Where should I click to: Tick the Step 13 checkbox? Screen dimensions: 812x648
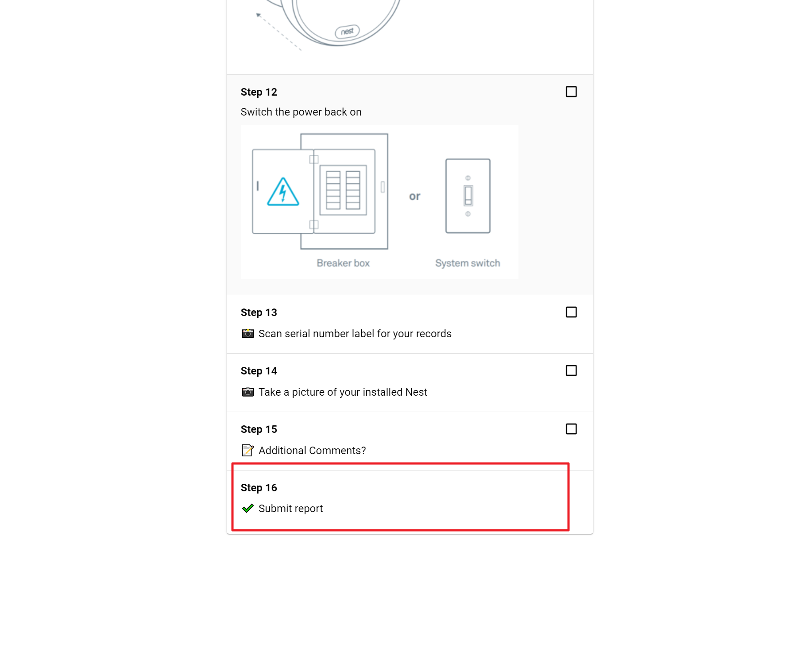pos(571,312)
